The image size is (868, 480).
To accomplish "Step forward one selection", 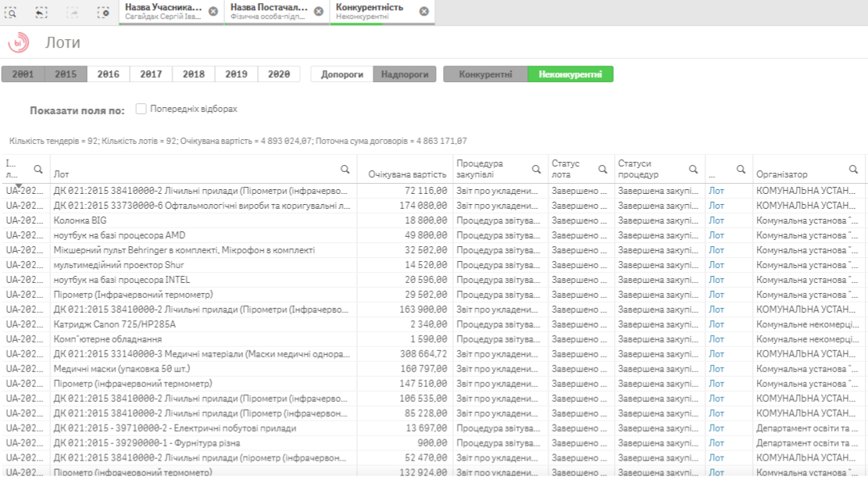I will 73,13.
